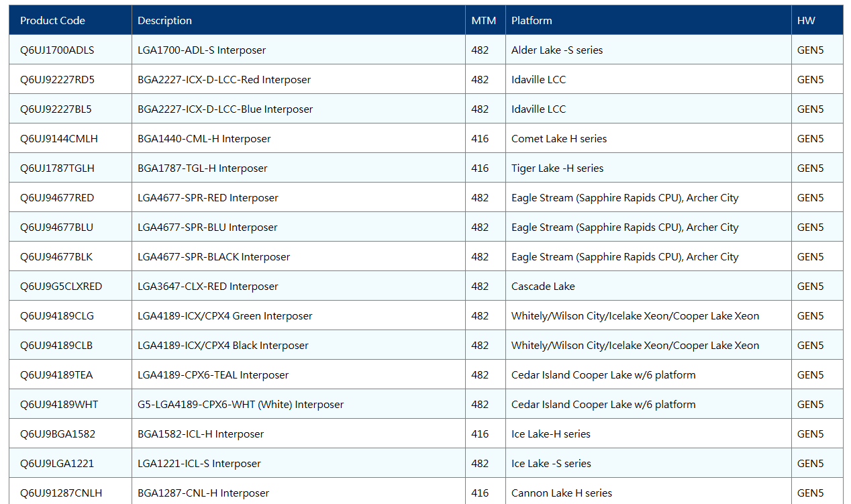Select product code Q6UJ1787TGLH
The image size is (851, 504).
coord(57,168)
